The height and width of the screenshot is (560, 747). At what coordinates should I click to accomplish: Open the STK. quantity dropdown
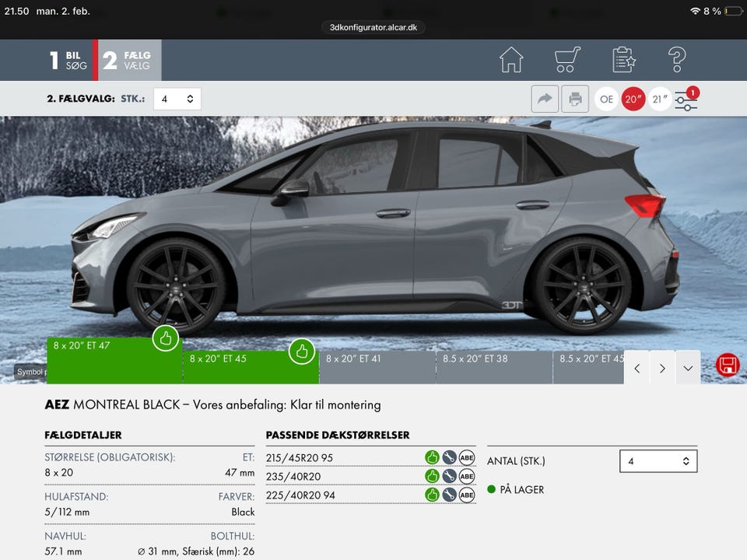pos(177,99)
